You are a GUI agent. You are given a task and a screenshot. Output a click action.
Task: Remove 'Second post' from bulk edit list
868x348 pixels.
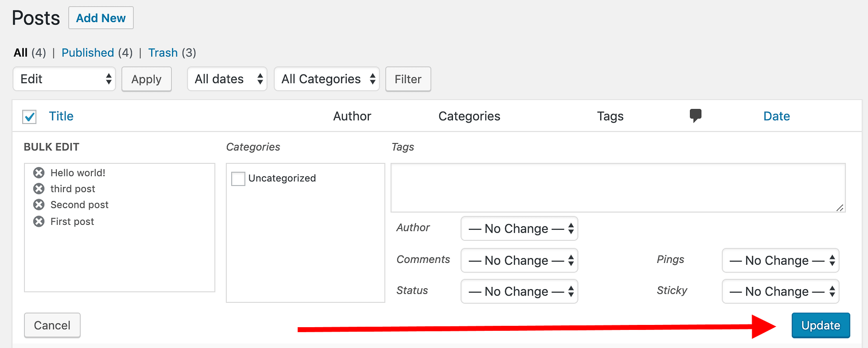pos(39,205)
